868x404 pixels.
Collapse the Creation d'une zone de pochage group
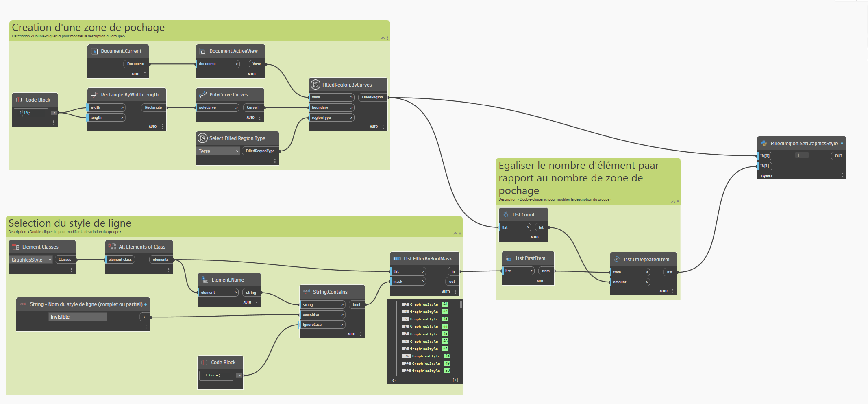click(383, 38)
